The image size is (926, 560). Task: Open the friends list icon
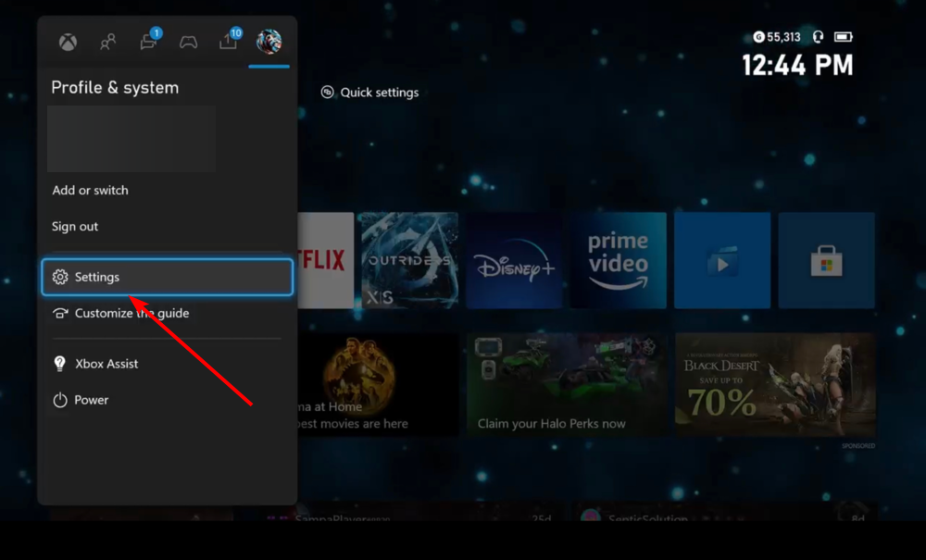click(x=108, y=41)
